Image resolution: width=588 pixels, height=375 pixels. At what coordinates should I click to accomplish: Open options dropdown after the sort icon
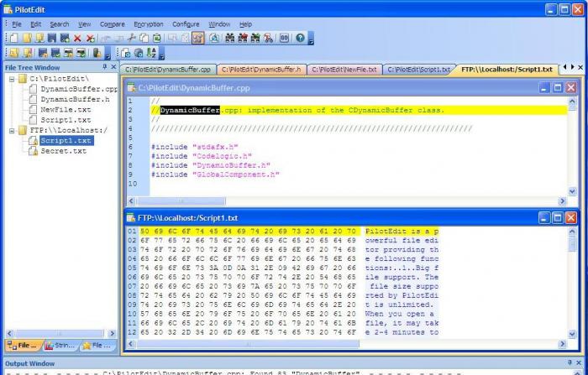coord(161,53)
